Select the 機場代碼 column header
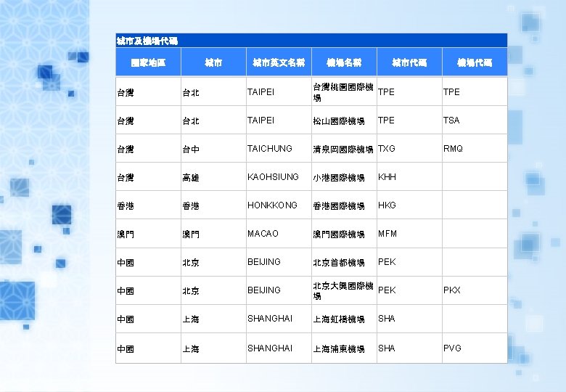The image size is (566, 392). 475,63
